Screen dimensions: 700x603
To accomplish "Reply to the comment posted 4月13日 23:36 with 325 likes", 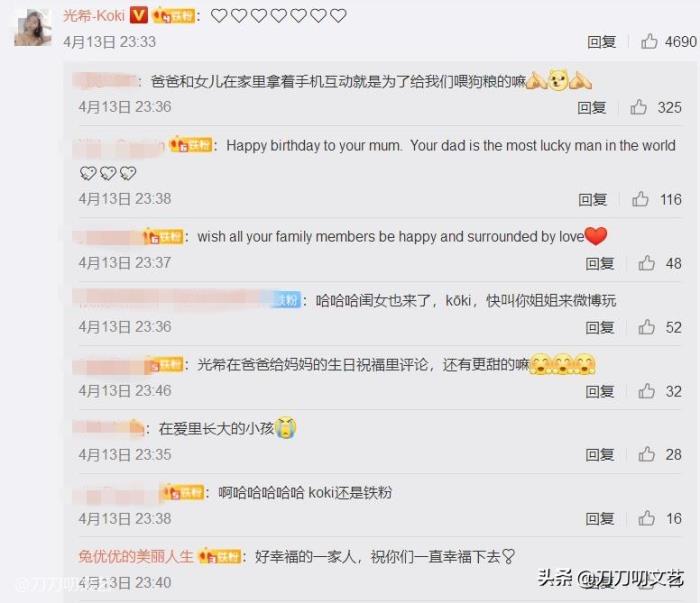I will click(x=592, y=108).
